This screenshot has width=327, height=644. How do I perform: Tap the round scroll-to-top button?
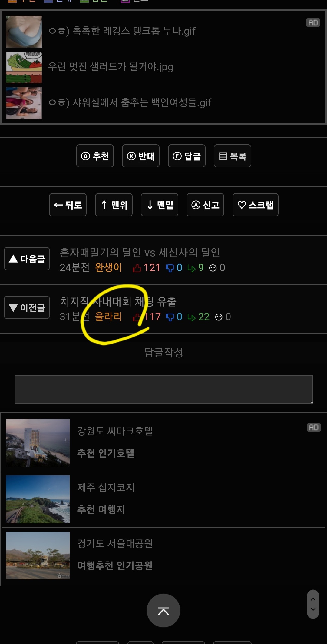click(163, 610)
